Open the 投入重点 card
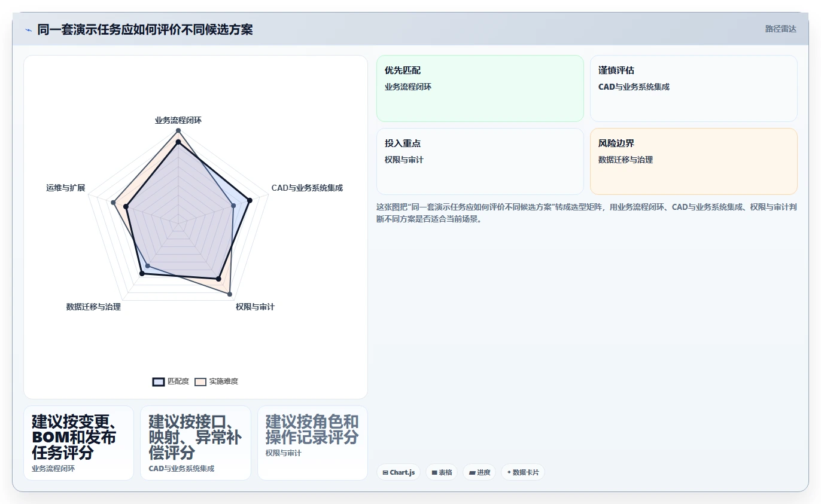 point(480,161)
